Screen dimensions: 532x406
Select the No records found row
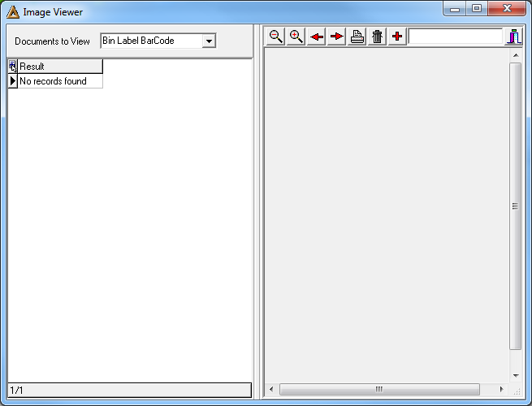(x=60, y=81)
